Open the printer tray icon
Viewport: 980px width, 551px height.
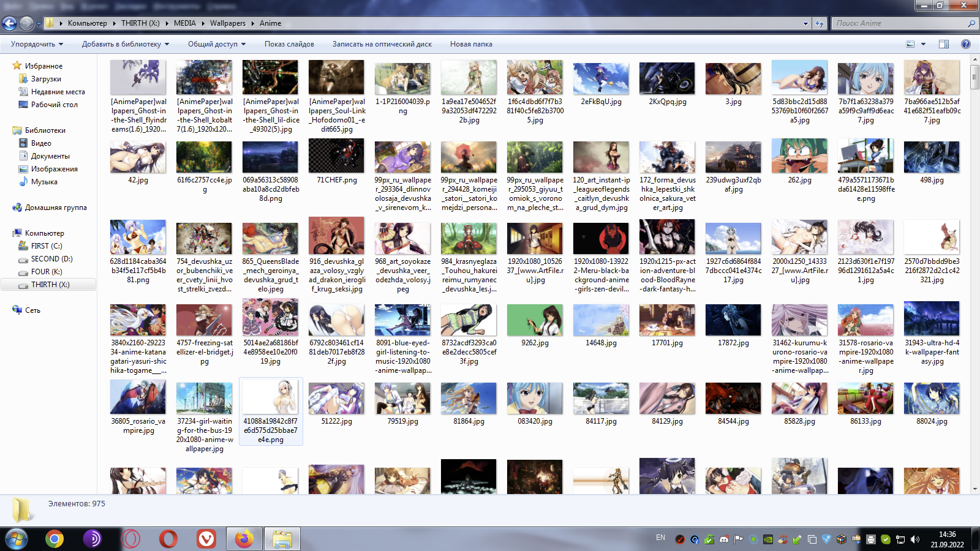pos(871,539)
